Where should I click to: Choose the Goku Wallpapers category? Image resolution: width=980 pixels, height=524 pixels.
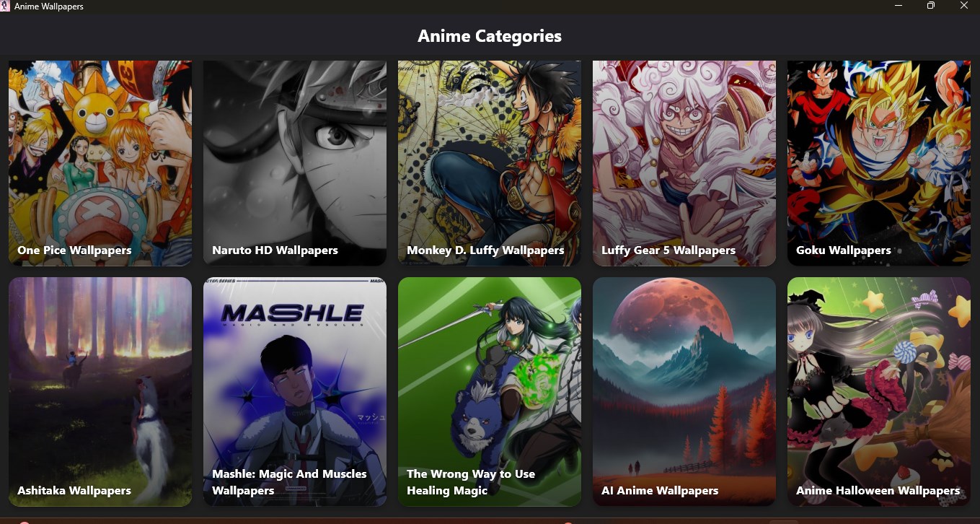pos(879,163)
